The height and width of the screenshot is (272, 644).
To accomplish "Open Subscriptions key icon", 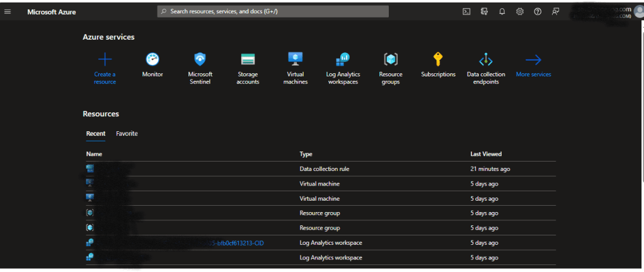I will coord(438,60).
